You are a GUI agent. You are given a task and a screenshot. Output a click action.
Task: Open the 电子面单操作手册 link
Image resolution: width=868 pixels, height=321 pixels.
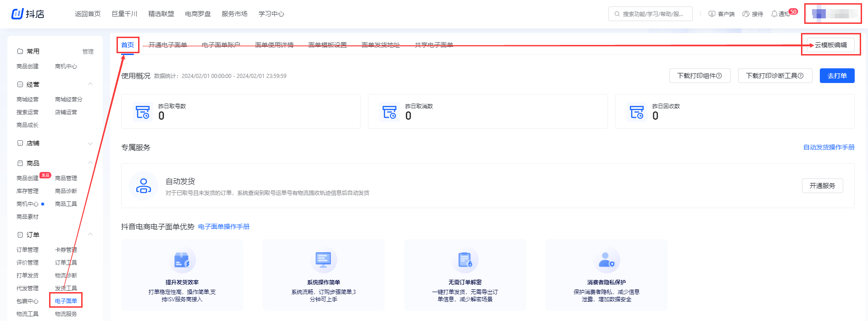pos(224,227)
